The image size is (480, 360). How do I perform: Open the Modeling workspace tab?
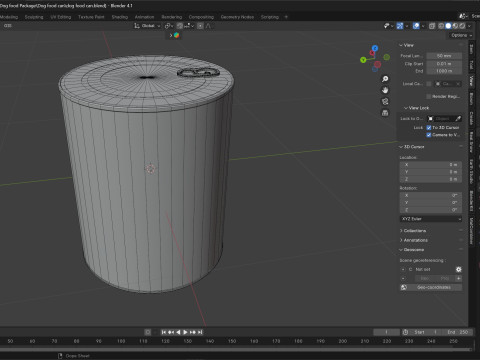9,17
